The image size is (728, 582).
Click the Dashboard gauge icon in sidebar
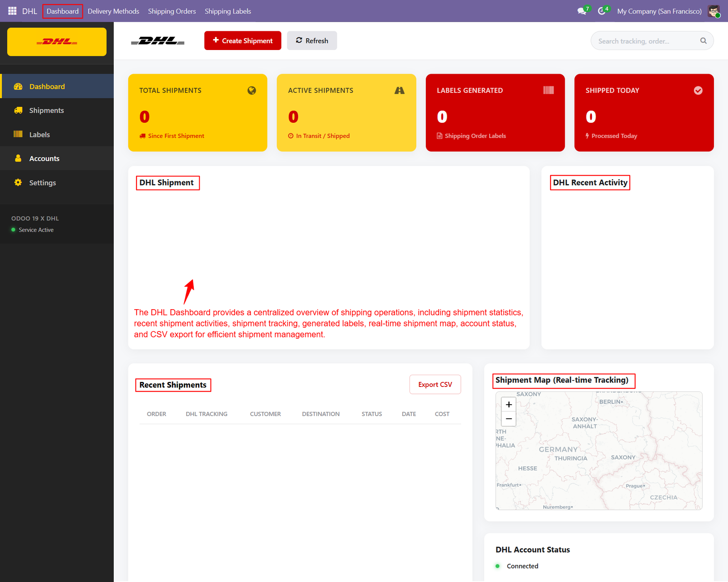[x=18, y=86]
